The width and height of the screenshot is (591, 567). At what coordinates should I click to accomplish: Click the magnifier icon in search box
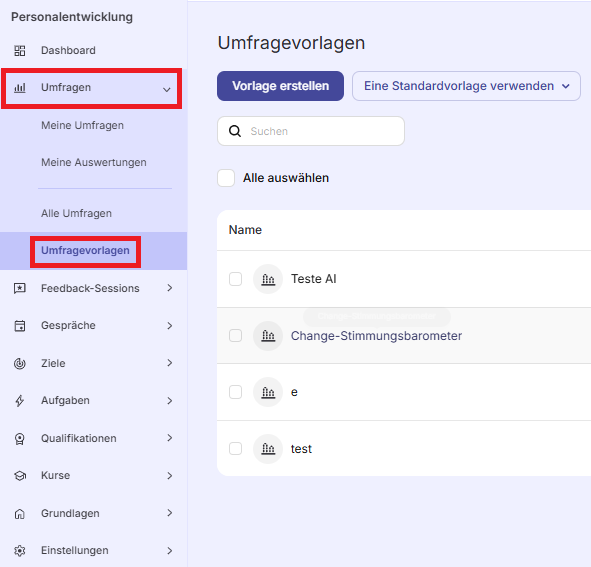pos(235,131)
